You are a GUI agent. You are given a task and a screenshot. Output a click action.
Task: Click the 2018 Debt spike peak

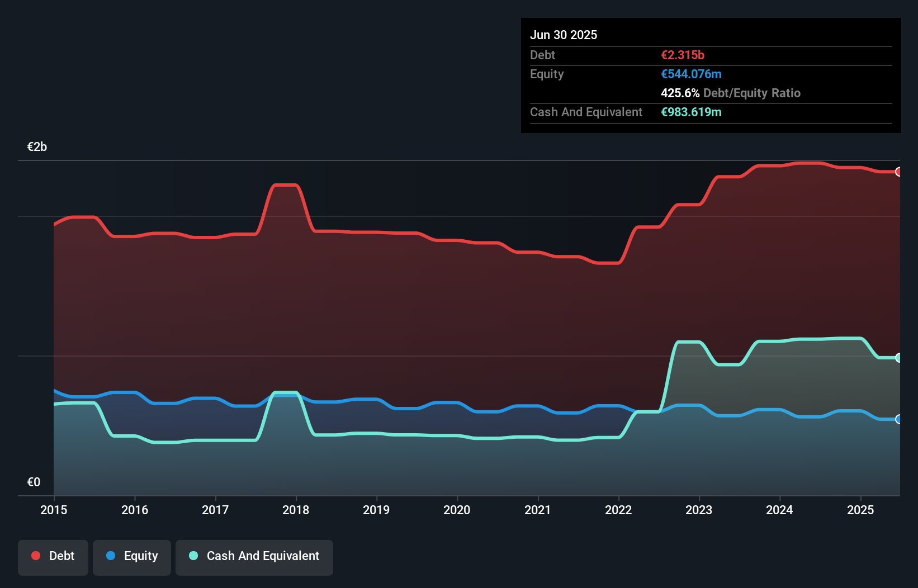coord(286,185)
